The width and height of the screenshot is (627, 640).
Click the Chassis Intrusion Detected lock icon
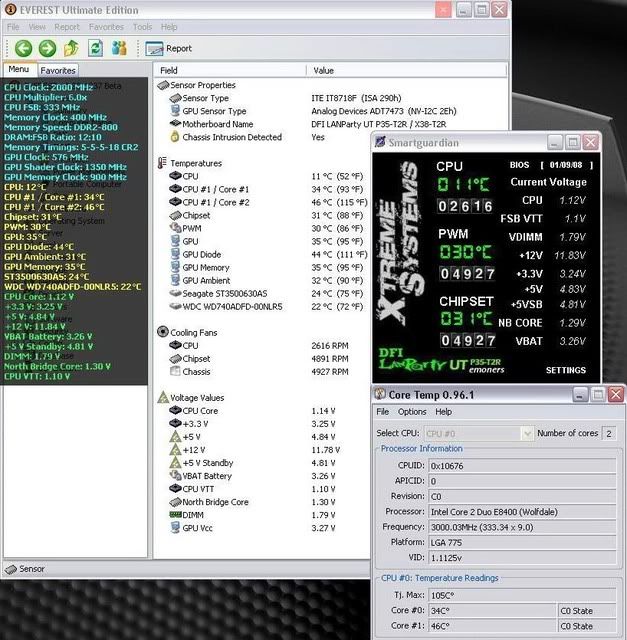tap(175, 136)
